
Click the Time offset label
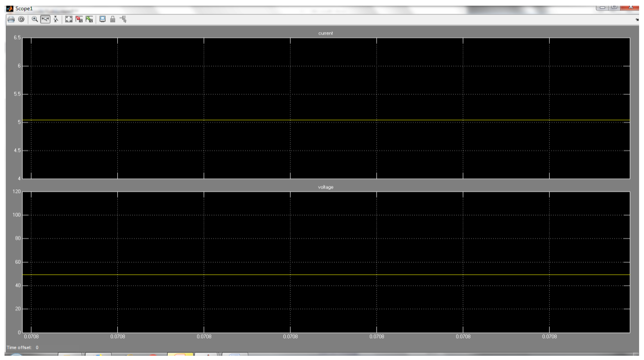[x=19, y=347]
